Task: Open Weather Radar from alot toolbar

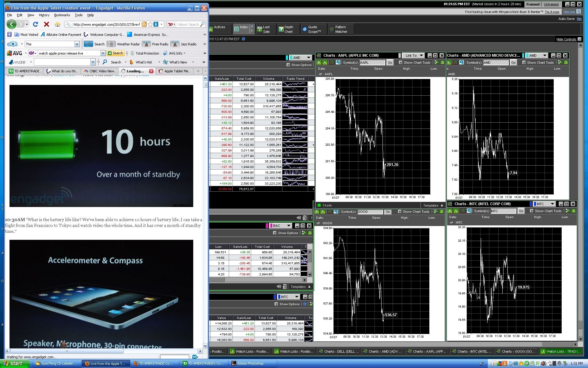Action: [125, 44]
